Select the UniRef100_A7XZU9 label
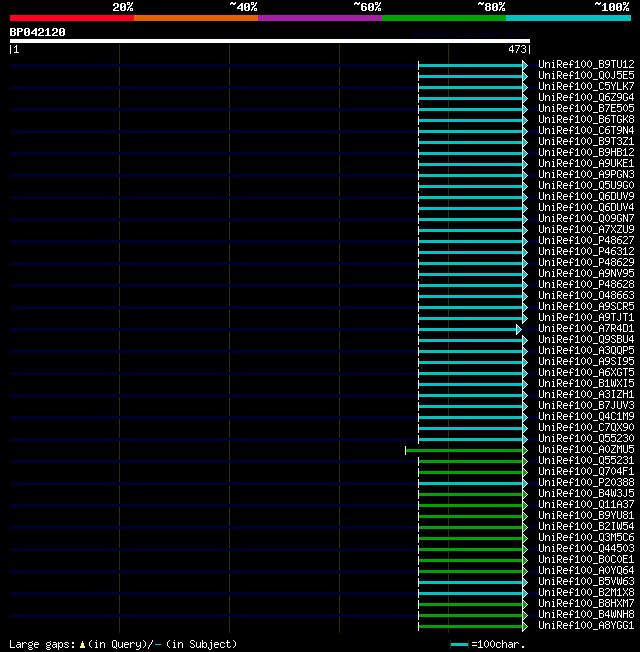 click(586, 229)
